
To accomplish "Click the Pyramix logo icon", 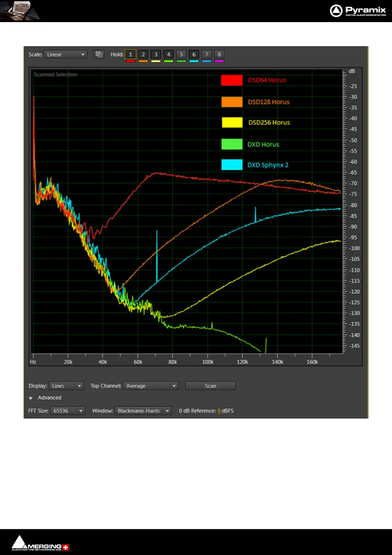I will pyautogui.click(x=336, y=11).
